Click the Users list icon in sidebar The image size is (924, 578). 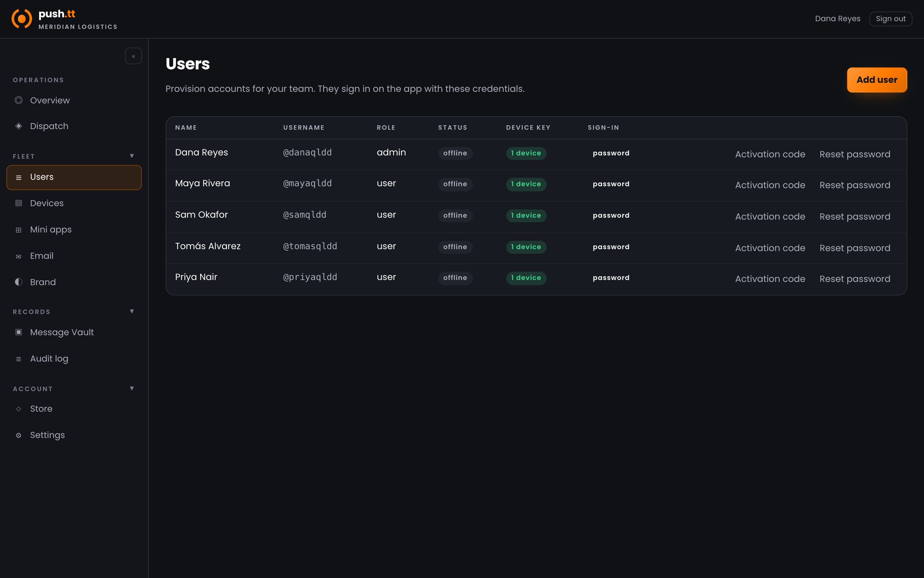click(x=18, y=177)
